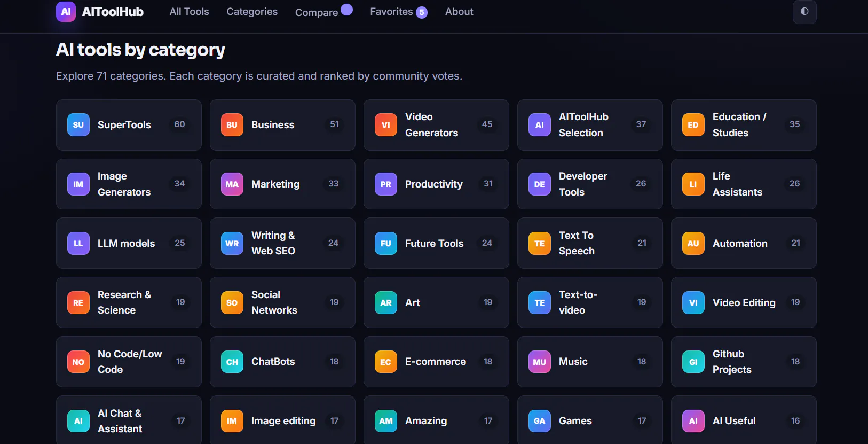Open the AI Chat & Assistant category
868x444 pixels.
click(x=129, y=420)
